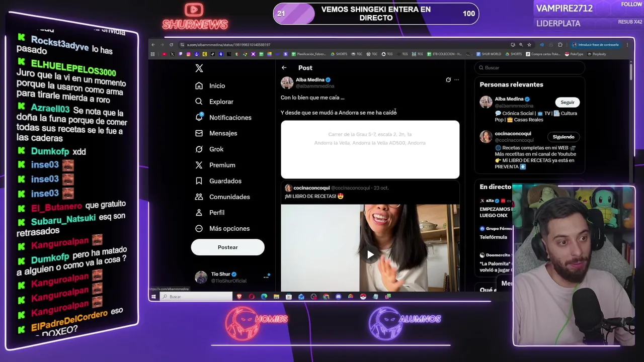Click the browser page scrollbar
The image size is (644, 362).
coord(631,71)
